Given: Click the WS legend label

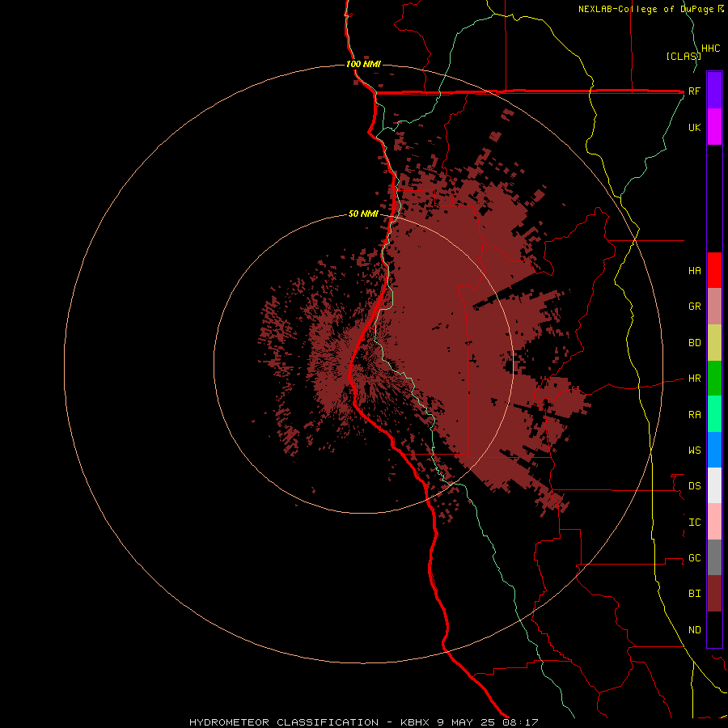Looking at the screenshot, I should point(695,451).
